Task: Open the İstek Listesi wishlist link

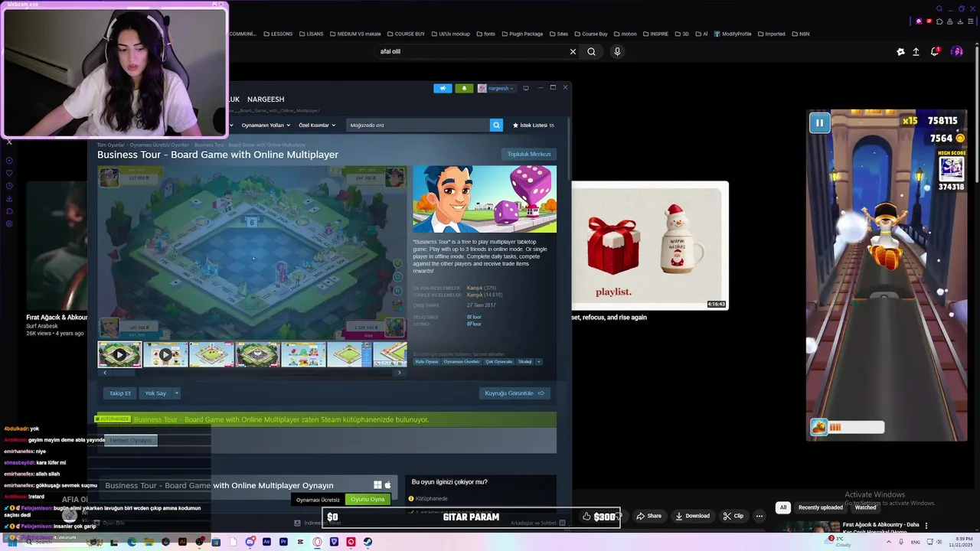Action: pyautogui.click(x=533, y=125)
